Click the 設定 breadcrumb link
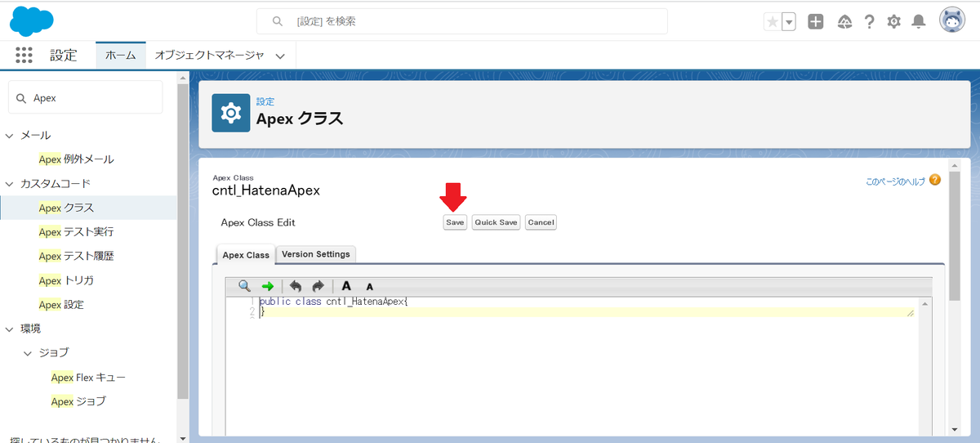The width and height of the screenshot is (980, 443). tap(265, 102)
